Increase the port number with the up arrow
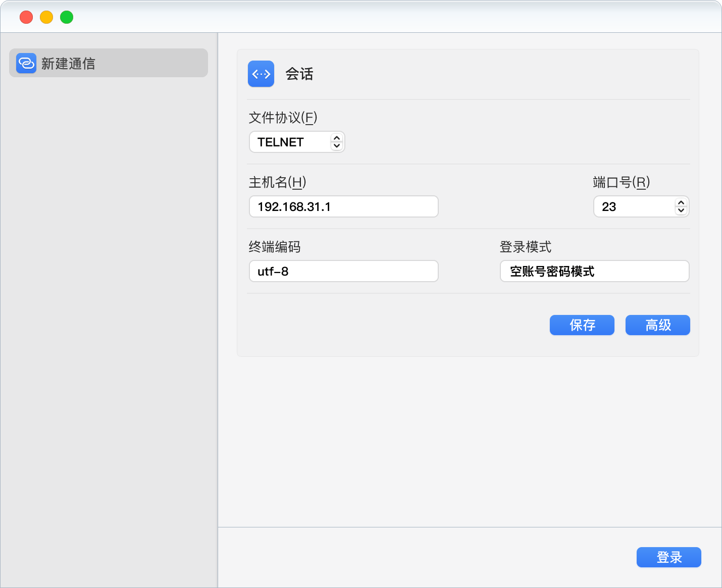Image resolution: width=722 pixels, height=588 pixels. click(681, 203)
